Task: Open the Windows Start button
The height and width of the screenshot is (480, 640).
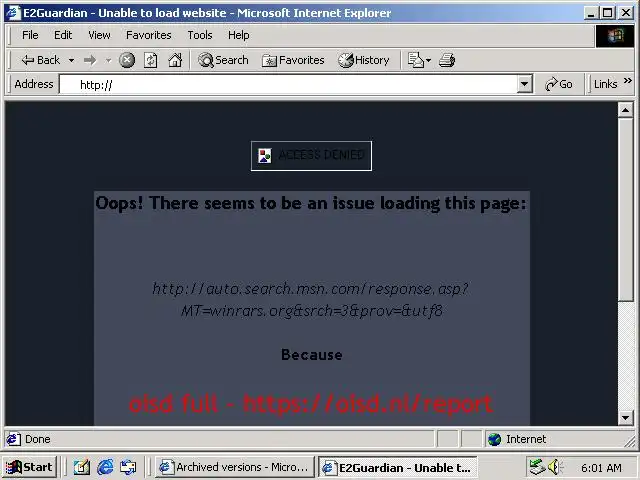Action: click(29, 467)
